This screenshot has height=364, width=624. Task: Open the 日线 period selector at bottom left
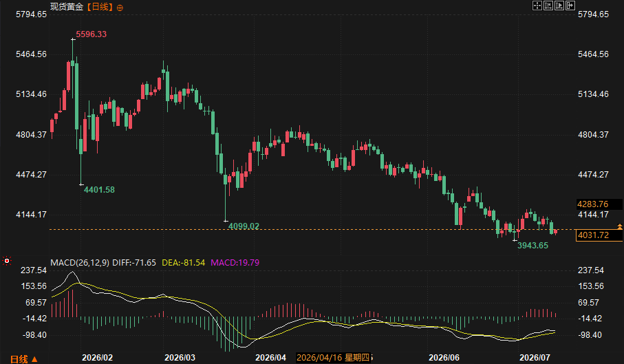point(24,358)
